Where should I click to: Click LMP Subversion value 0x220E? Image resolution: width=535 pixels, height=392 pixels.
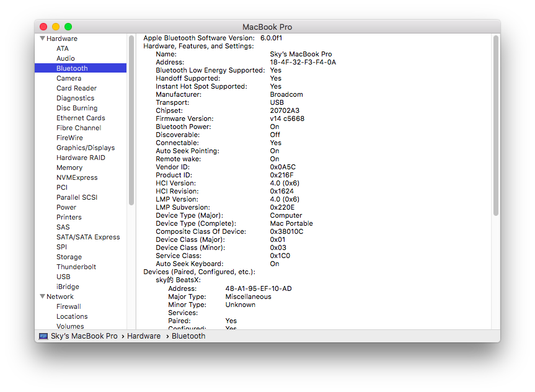click(282, 207)
